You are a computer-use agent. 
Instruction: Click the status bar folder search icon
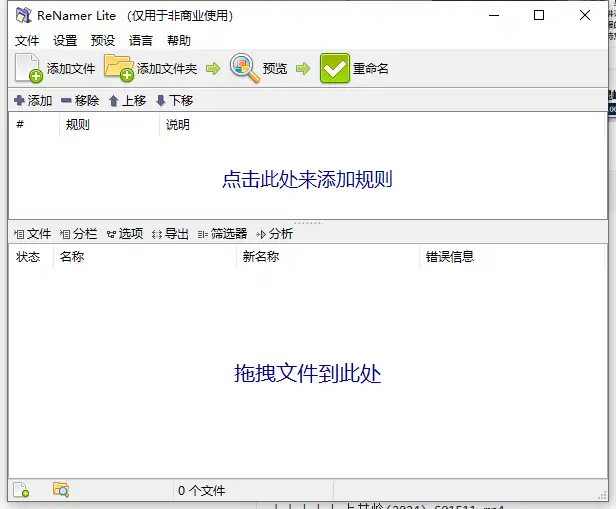coord(61,489)
